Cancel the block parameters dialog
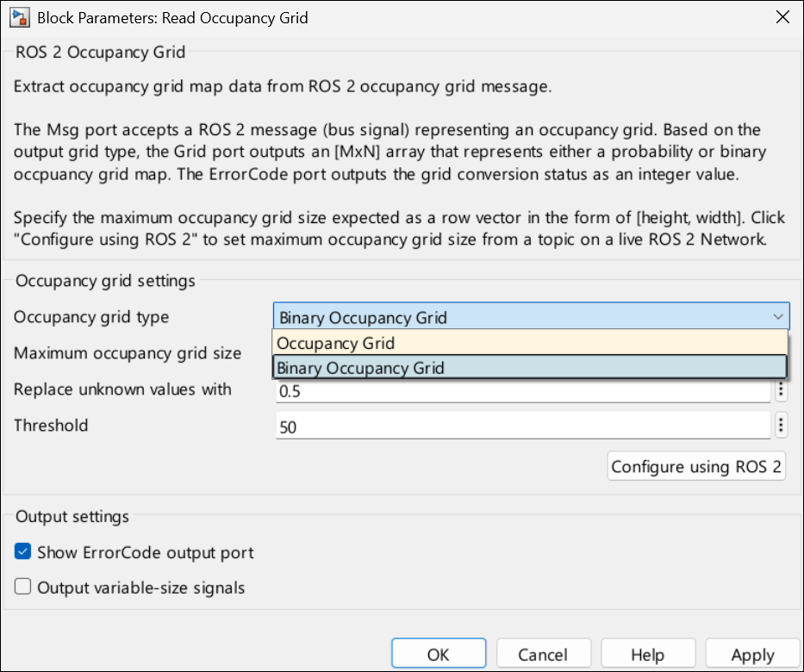Image resolution: width=804 pixels, height=672 pixels. pyautogui.click(x=543, y=652)
